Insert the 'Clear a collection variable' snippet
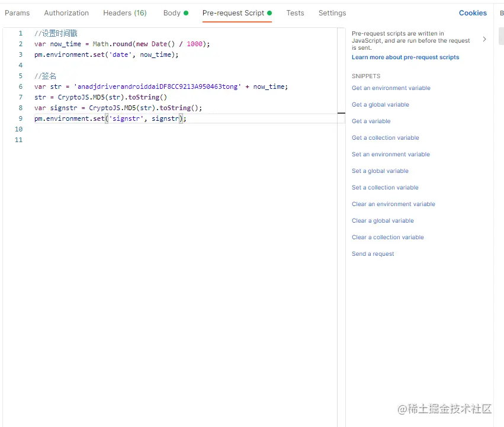 (x=387, y=237)
